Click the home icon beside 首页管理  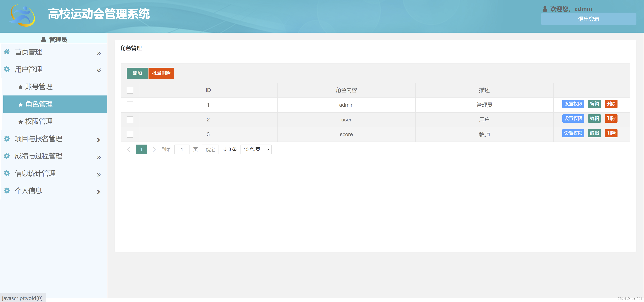pos(7,52)
